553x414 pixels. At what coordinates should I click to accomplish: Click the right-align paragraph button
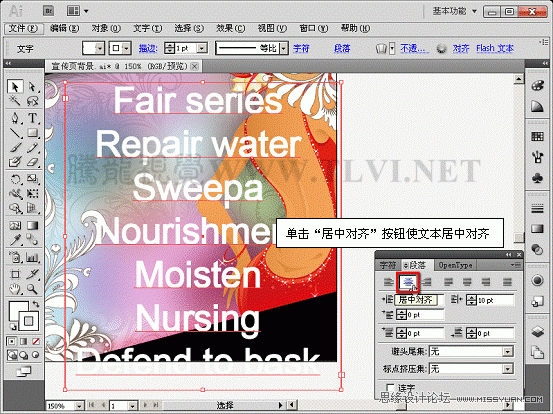pyautogui.click(x=427, y=281)
